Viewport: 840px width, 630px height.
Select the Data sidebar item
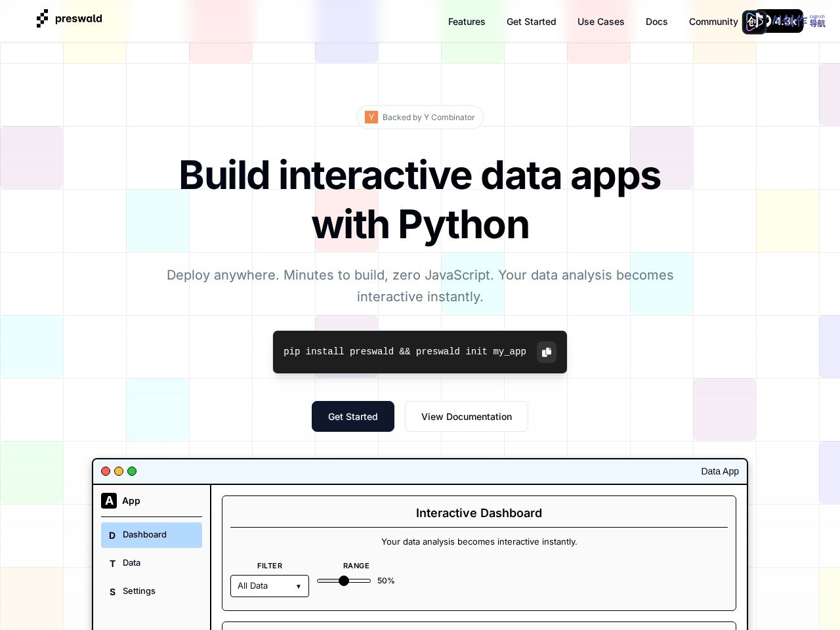(152, 563)
